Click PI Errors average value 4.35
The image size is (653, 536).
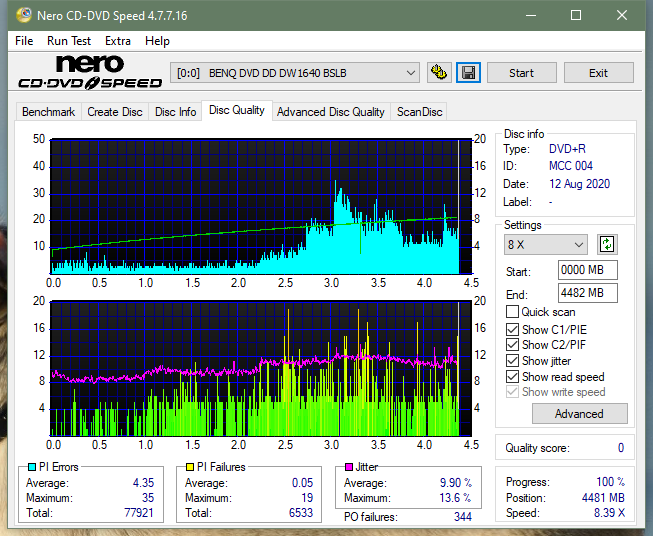pos(143,483)
